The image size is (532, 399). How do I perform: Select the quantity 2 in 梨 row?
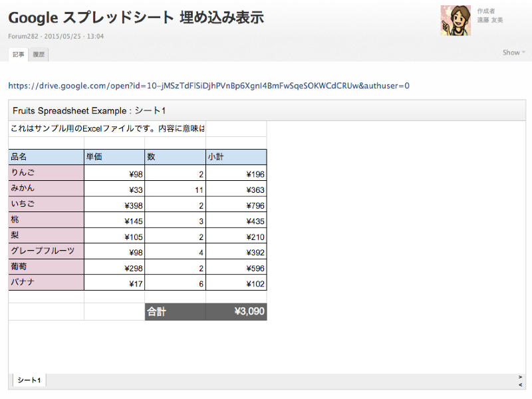tap(175, 235)
